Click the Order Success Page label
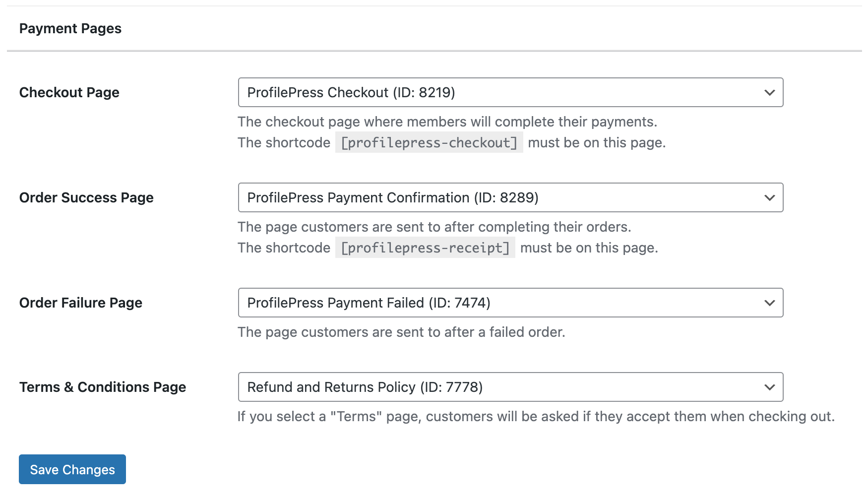The image size is (867, 504). (x=86, y=198)
